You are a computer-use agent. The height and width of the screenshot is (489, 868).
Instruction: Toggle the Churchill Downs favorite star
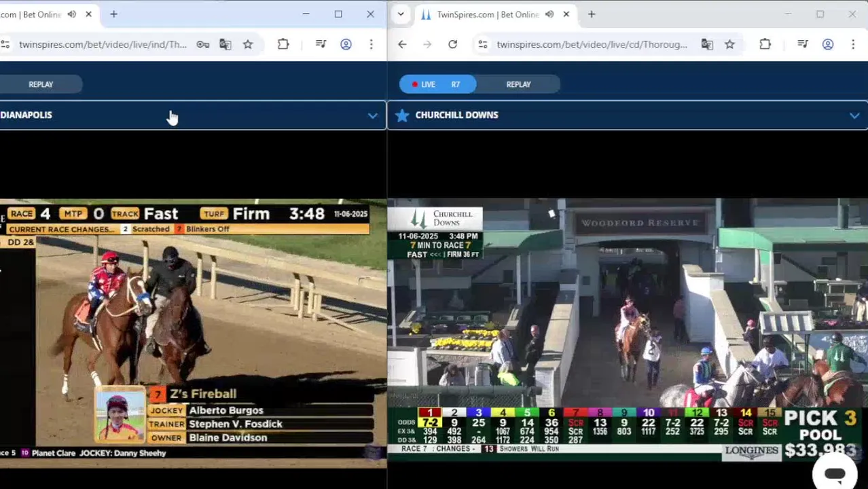pyautogui.click(x=402, y=115)
